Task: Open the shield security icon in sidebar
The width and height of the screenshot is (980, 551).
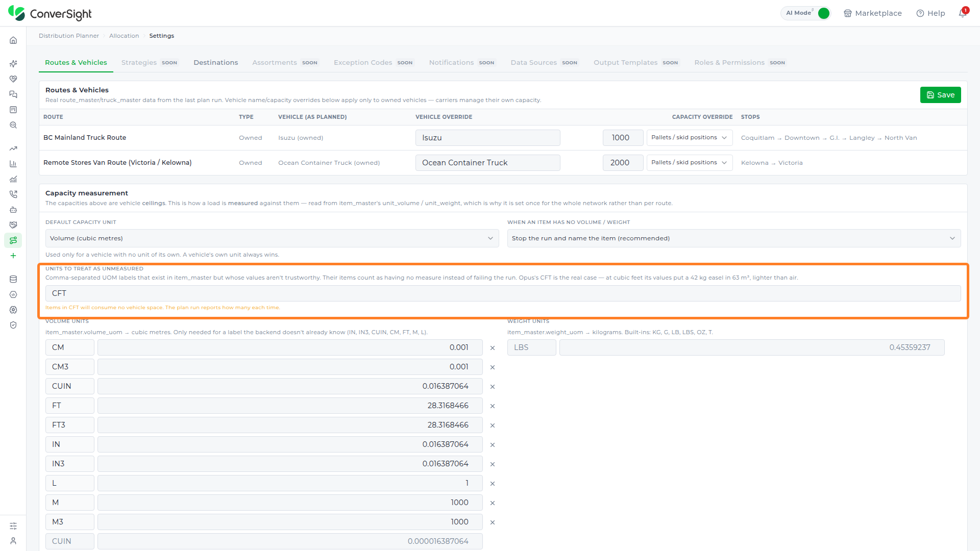Action: (13, 325)
